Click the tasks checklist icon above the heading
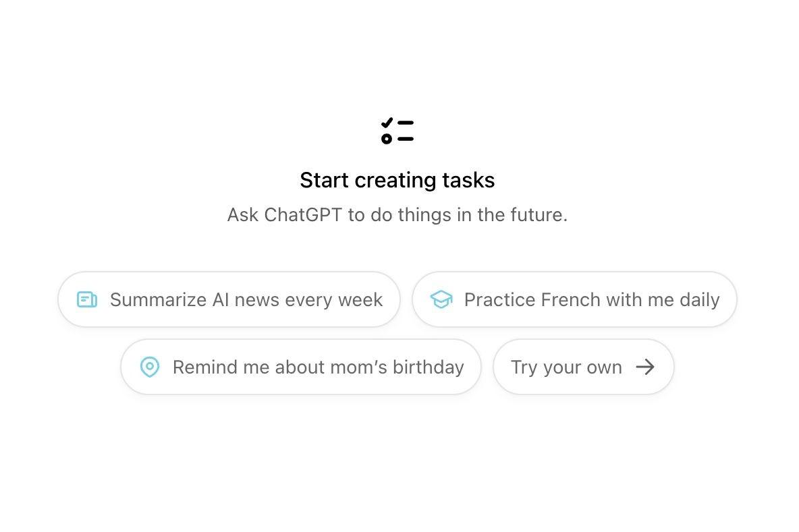Viewport: 799px width, 532px height. 397,131
